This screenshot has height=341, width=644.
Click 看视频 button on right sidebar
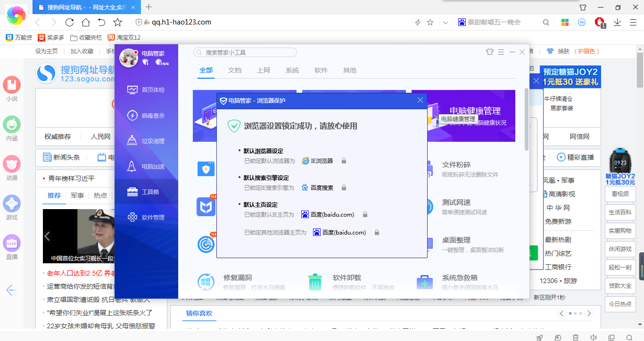(620, 194)
